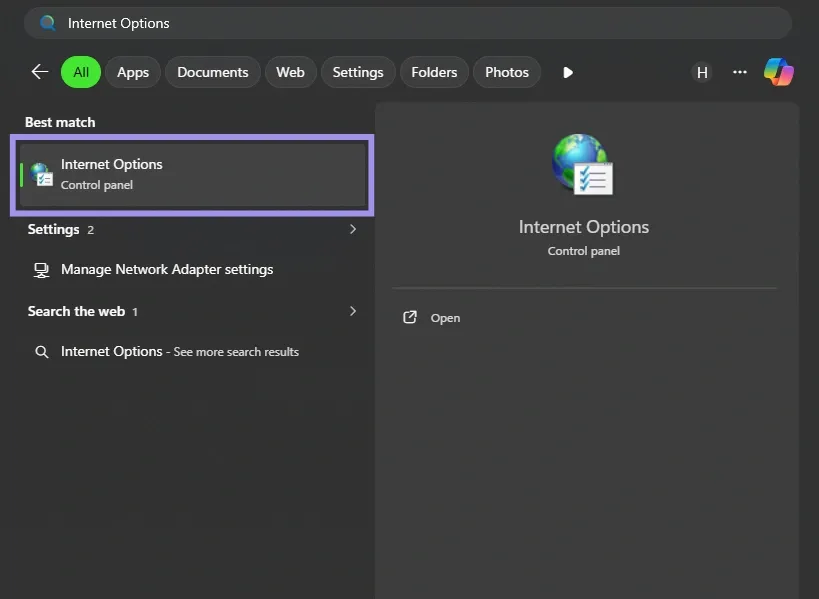Open Internet Options from Best match
Screen dimensions: 819x599
(x=192, y=173)
